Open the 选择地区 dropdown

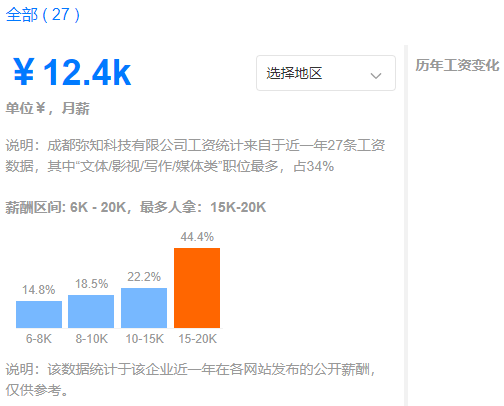(326, 73)
